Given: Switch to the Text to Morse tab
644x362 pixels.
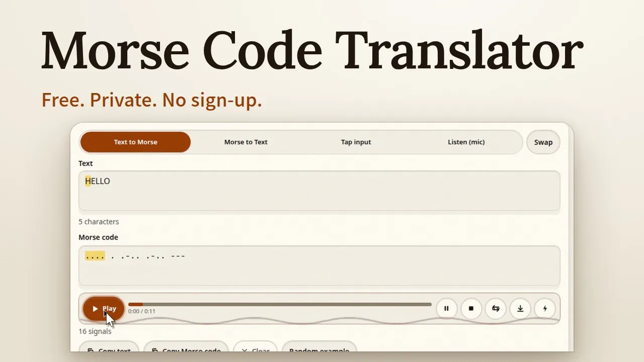Looking at the screenshot, I should tap(135, 142).
